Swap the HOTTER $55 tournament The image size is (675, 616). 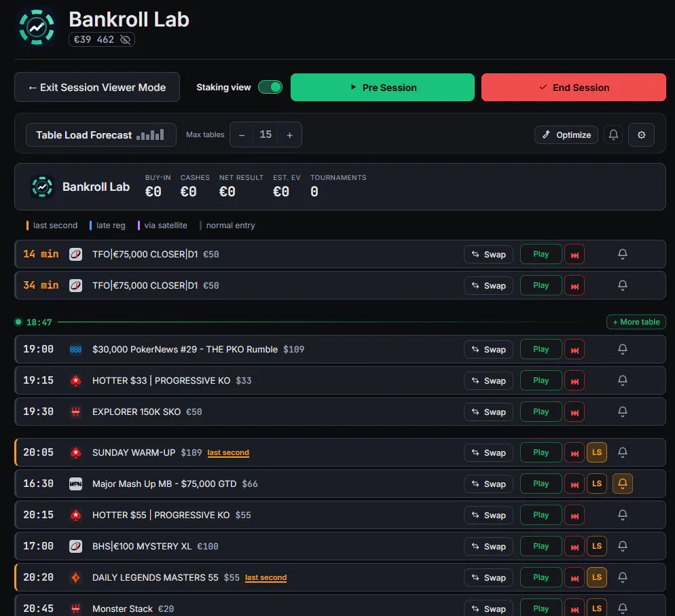488,515
